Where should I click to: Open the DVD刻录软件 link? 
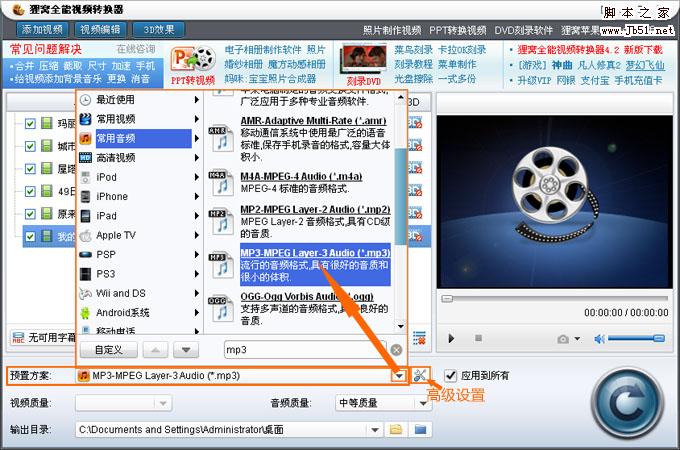(523, 30)
